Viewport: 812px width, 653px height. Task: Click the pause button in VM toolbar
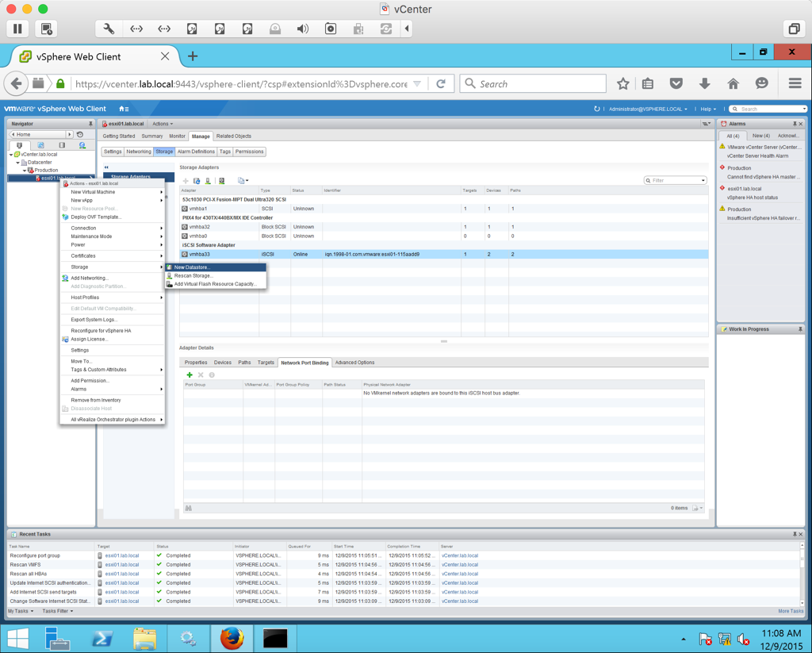point(17,29)
